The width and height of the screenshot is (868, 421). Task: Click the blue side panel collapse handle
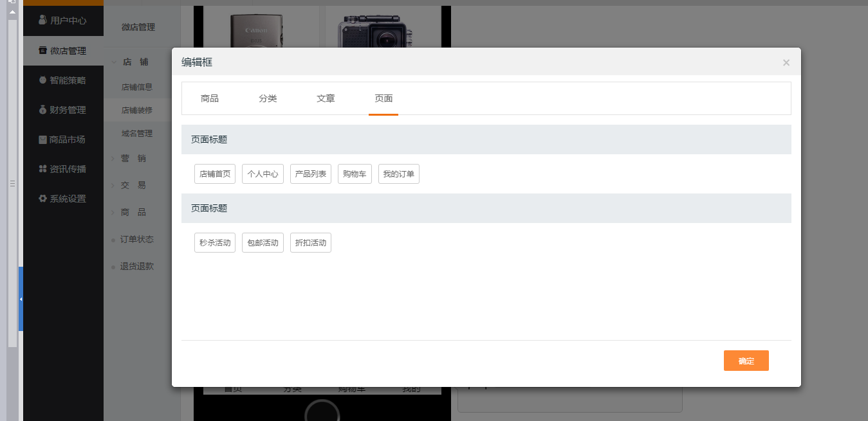21,299
